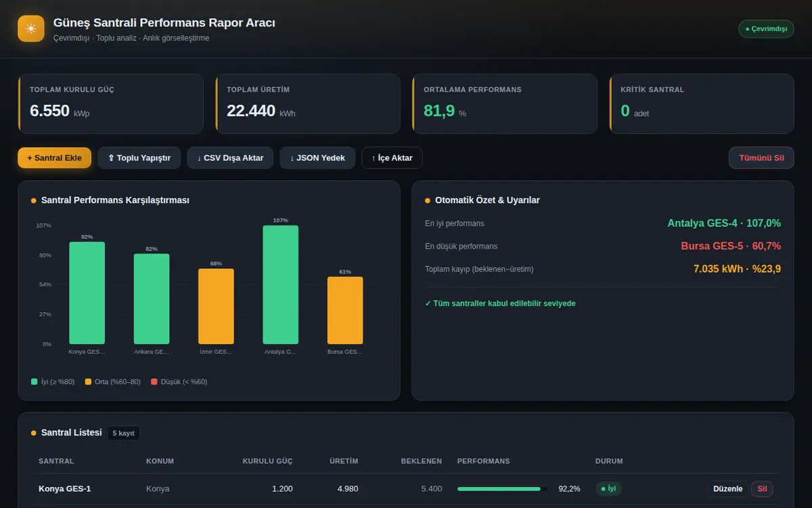Click the orange İzmir GES bar

216,306
